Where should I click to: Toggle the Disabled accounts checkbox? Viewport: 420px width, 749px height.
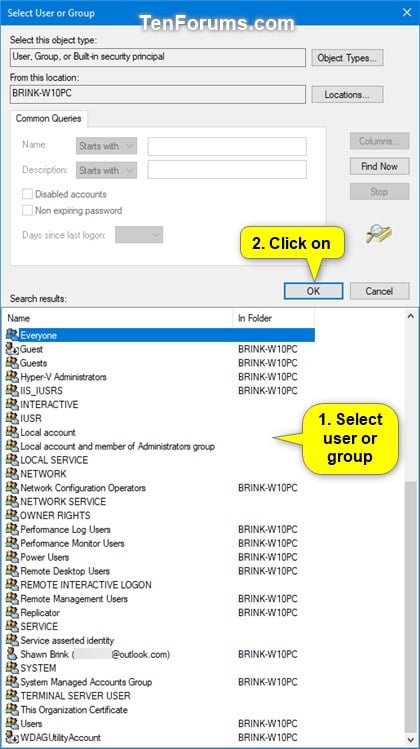[28, 194]
